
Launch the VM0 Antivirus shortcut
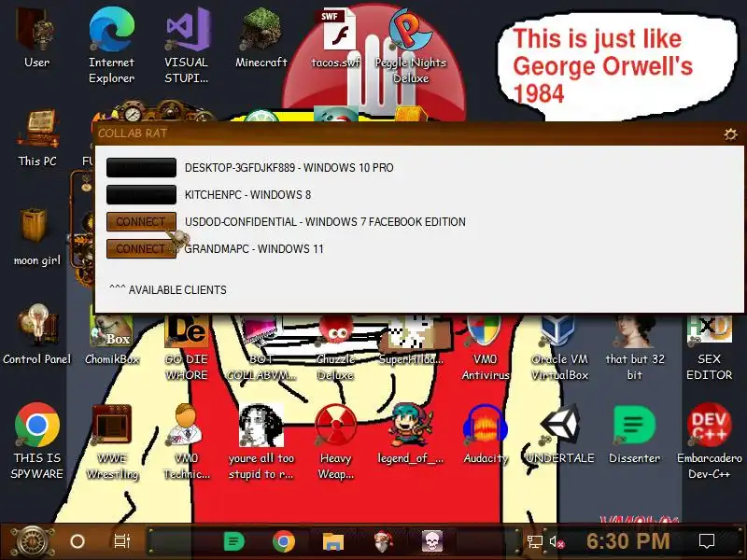pyautogui.click(x=485, y=348)
